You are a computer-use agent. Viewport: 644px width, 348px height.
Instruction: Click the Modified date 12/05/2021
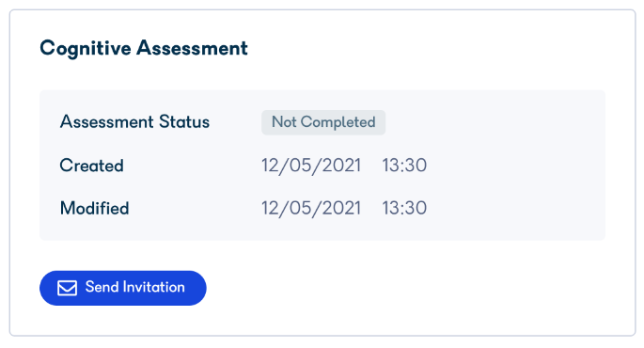coord(311,209)
